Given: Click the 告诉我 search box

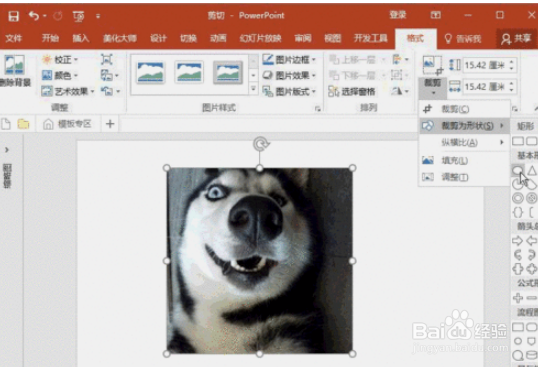Looking at the screenshot, I should tap(463, 39).
